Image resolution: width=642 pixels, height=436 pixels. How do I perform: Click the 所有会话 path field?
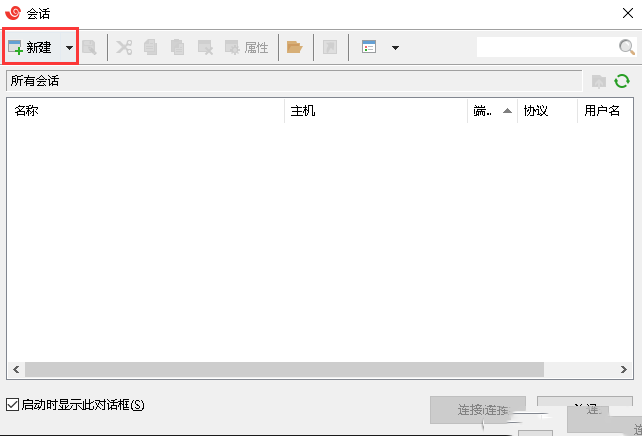[x=294, y=81]
